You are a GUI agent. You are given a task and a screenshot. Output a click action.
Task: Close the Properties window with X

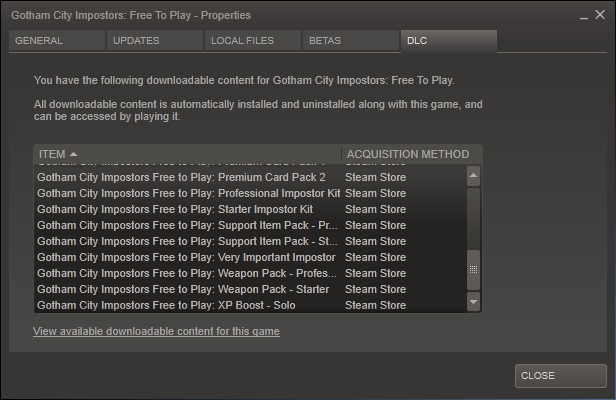click(x=600, y=15)
